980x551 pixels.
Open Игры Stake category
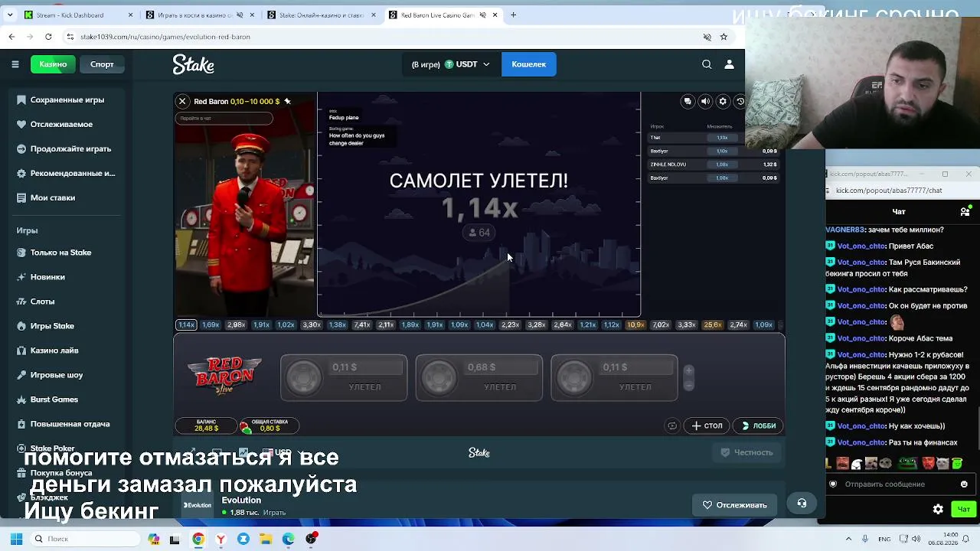pos(66,326)
